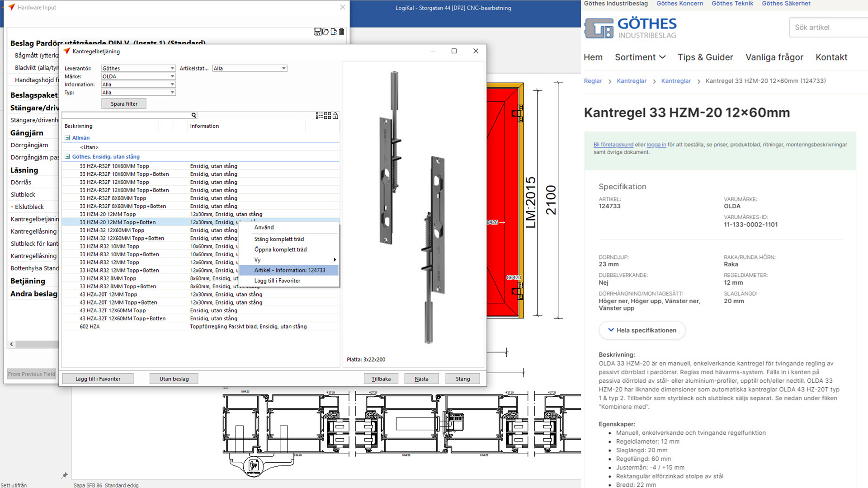Select Öppna komplett träd in context menu
The width and height of the screenshot is (868, 488).
pos(289,249)
